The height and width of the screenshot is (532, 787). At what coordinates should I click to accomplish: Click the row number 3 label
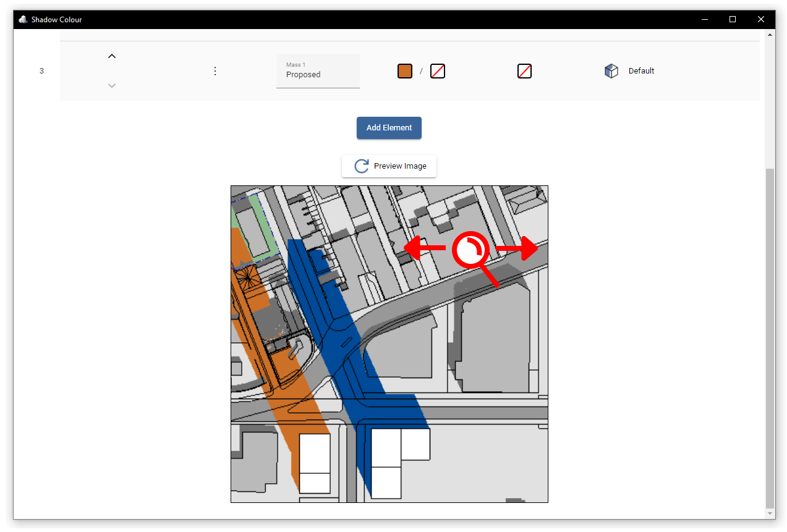coord(41,70)
